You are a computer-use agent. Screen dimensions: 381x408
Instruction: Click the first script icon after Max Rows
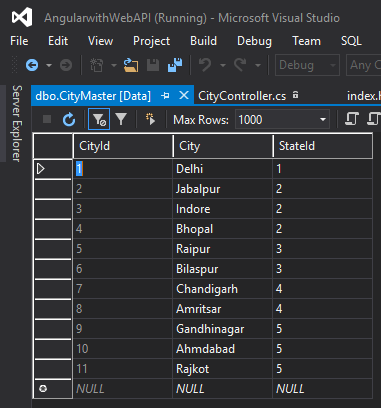(x=351, y=119)
